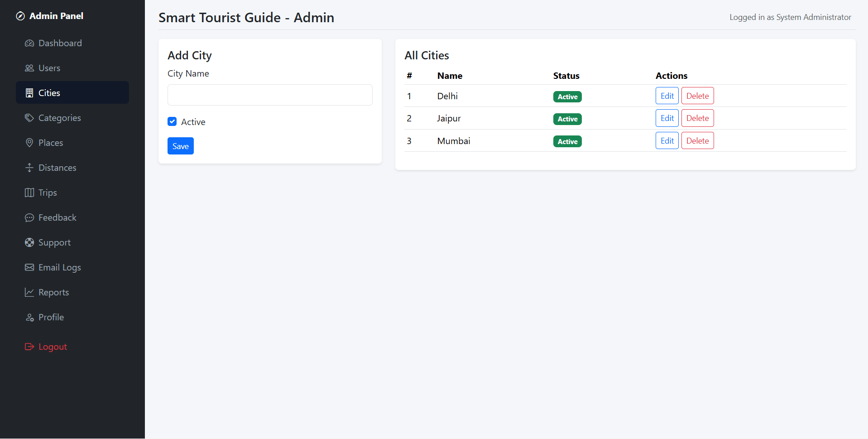868x439 pixels.
Task: Uncheck the Active checkbox
Action: coord(172,121)
